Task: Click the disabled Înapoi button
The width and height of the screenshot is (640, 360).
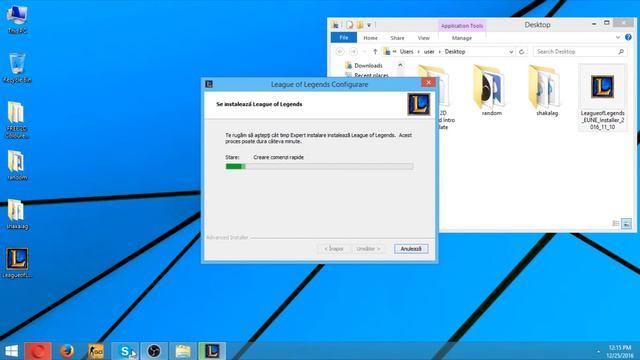Action: [333, 249]
